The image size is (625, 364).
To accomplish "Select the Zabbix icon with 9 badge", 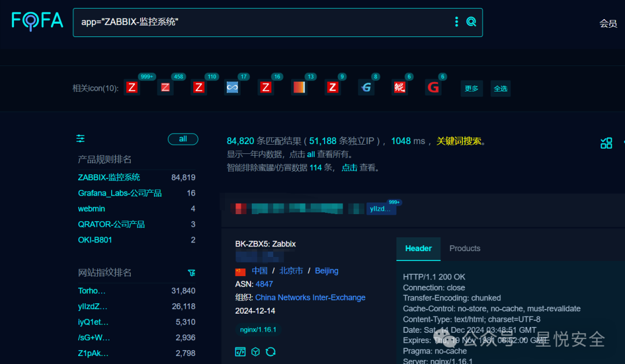I will click(x=333, y=87).
